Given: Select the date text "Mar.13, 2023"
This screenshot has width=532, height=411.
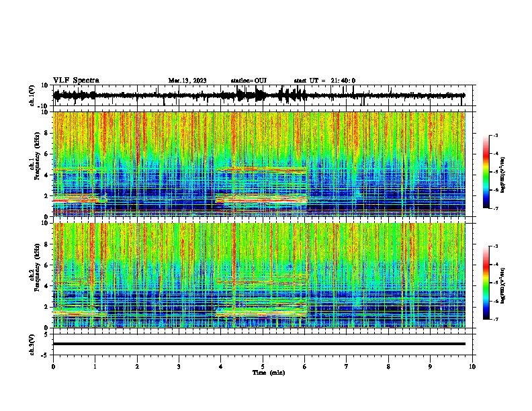Looking at the screenshot, I should coord(187,81).
